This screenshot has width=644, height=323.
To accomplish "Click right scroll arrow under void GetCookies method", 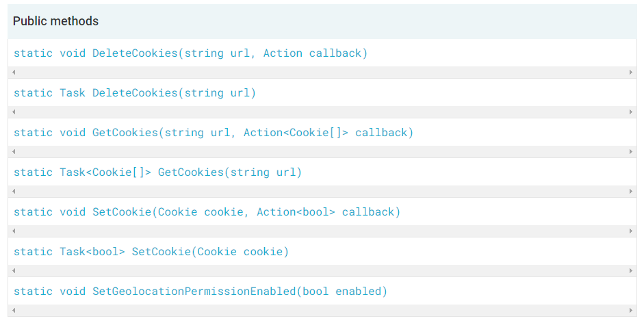I will [631, 152].
